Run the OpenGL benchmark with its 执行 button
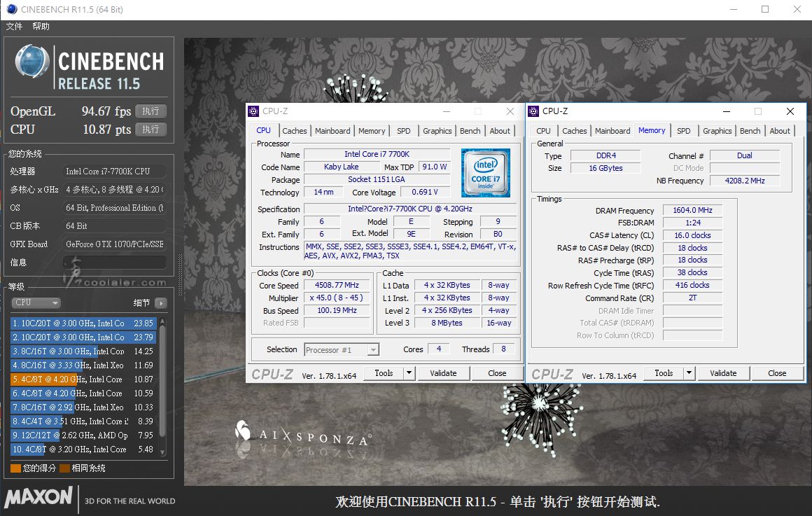Screen dimensions: 812x516 tap(150, 111)
